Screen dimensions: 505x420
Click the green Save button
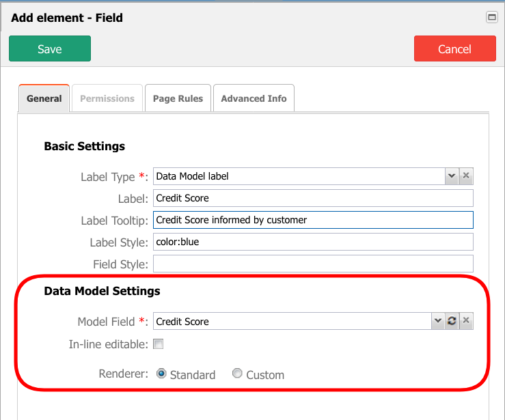(x=50, y=48)
